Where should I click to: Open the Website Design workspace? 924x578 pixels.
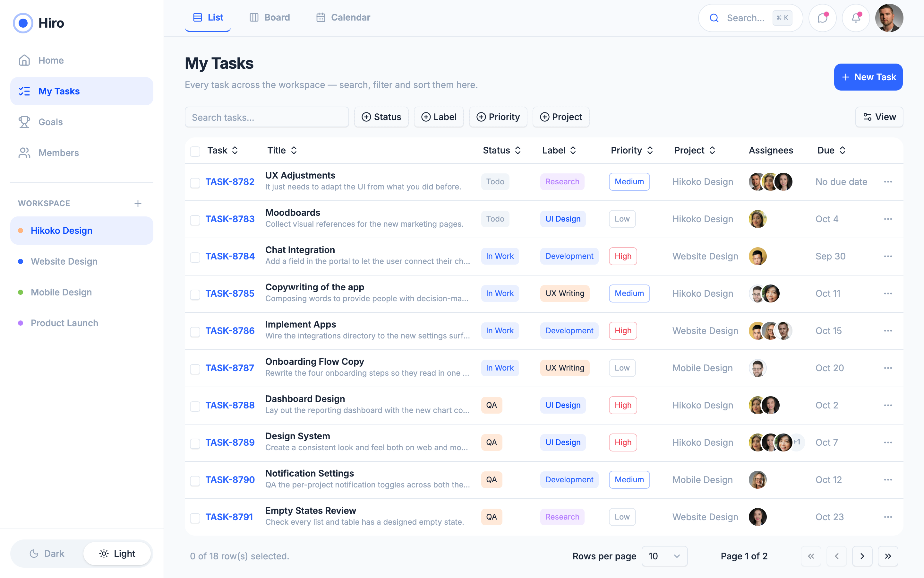(82, 261)
